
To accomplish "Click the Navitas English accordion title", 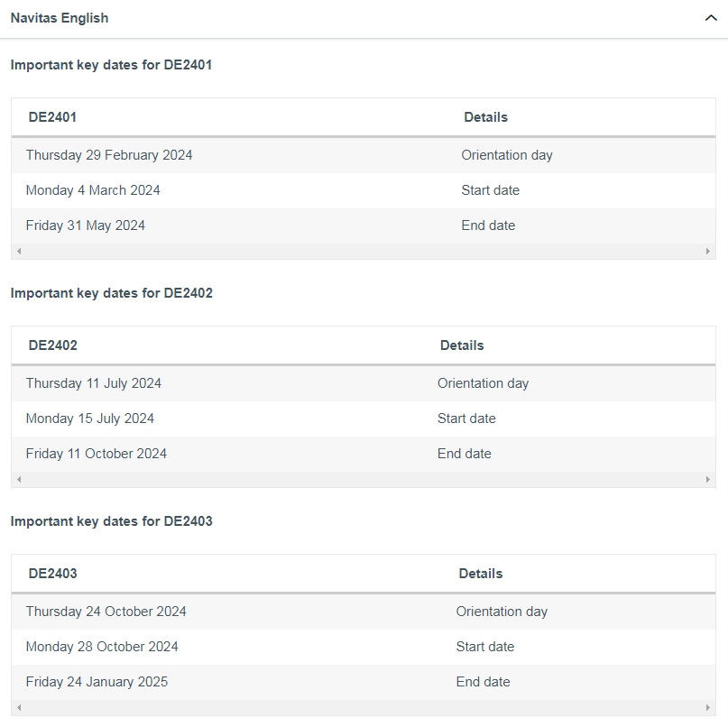I will tap(60, 18).
